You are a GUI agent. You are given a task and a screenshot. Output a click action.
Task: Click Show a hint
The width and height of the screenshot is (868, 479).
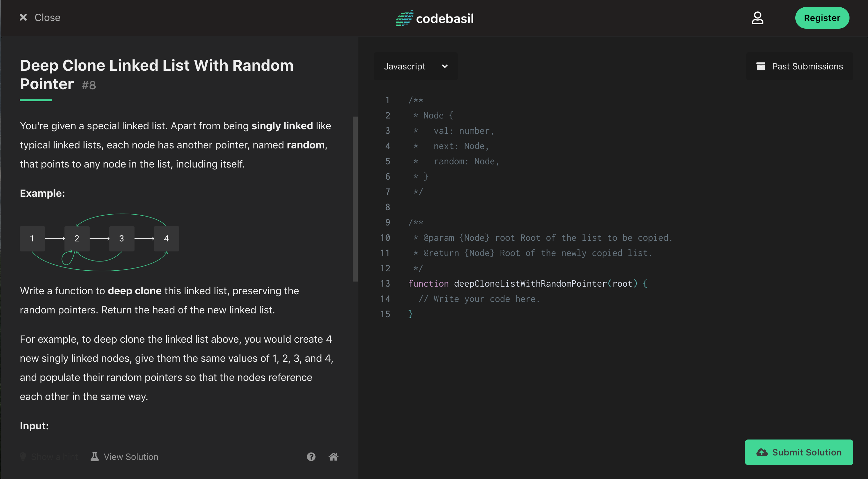pyautogui.click(x=54, y=456)
